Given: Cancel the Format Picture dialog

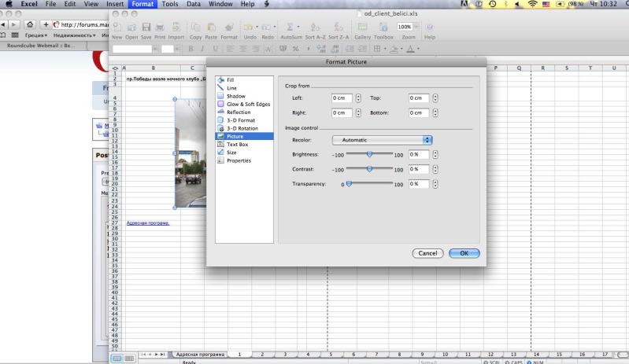Looking at the screenshot, I should click(427, 253).
